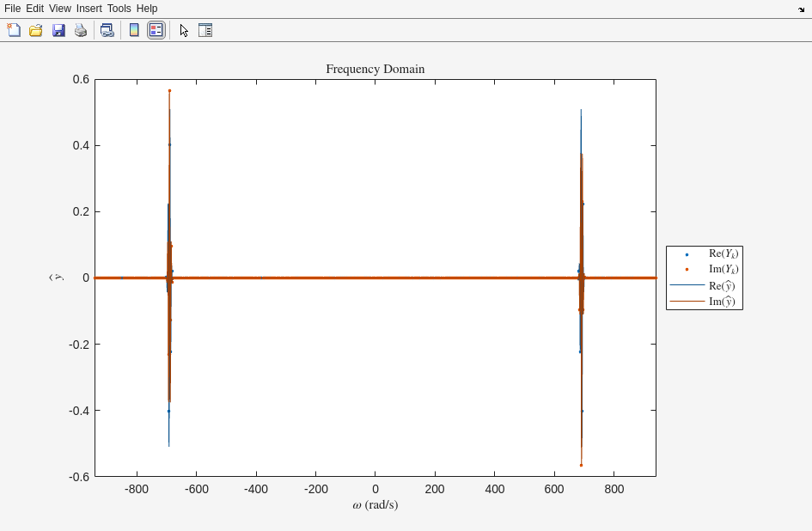
Task: Open the File menu
Action: coord(12,9)
